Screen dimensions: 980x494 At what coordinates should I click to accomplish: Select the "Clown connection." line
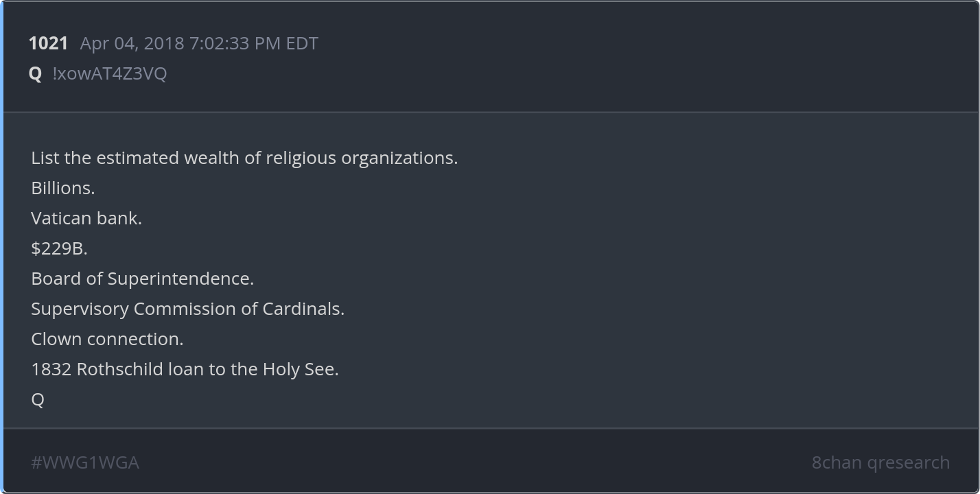(107, 339)
